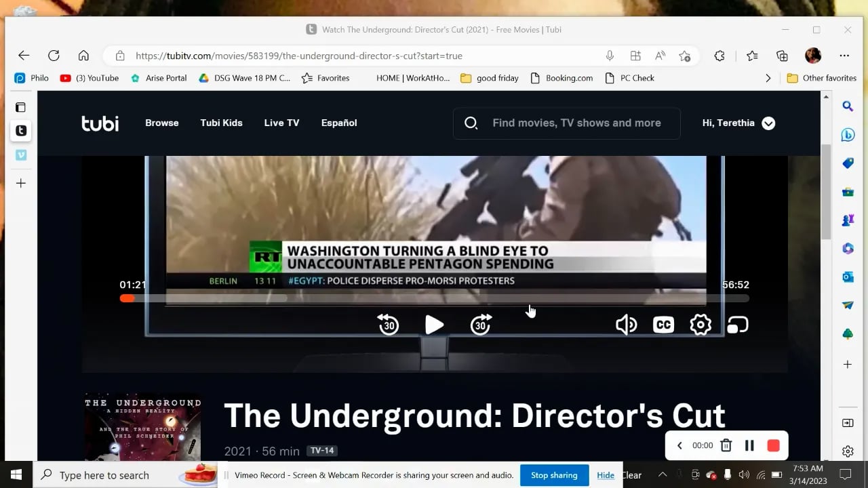Image resolution: width=868 pixels, height=488 pixels.
Task: Open the DSG Wave 18 PM bookmark
Action: pyautogui.click(x=244, y=78)
